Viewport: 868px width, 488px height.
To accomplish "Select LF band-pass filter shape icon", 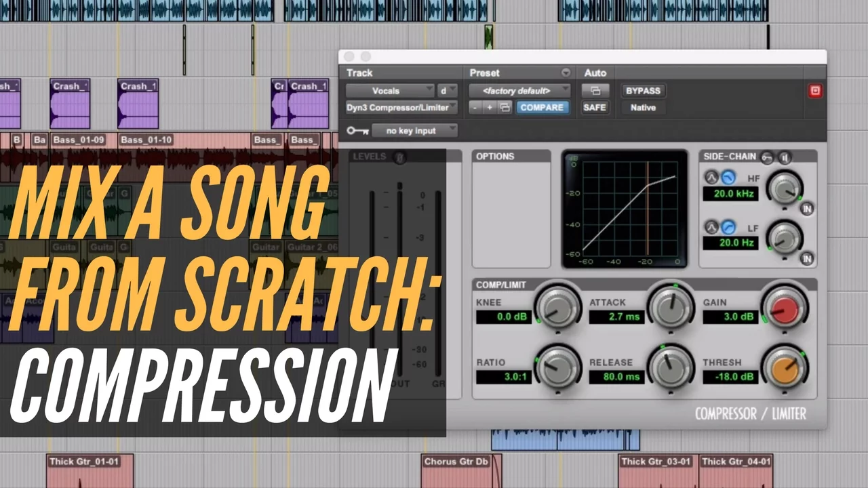I will (711, 227).
